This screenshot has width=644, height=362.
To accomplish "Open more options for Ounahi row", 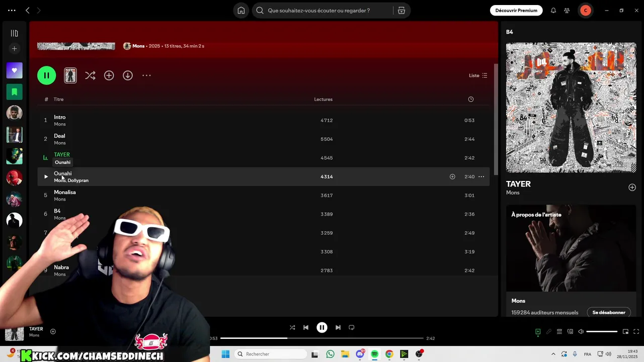I will coord(481,176).
